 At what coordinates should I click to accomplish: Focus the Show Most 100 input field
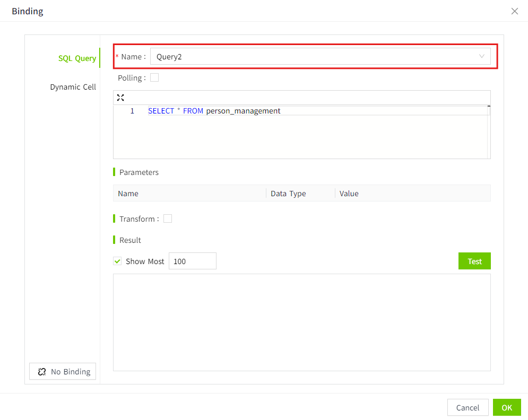coord(192,261)
